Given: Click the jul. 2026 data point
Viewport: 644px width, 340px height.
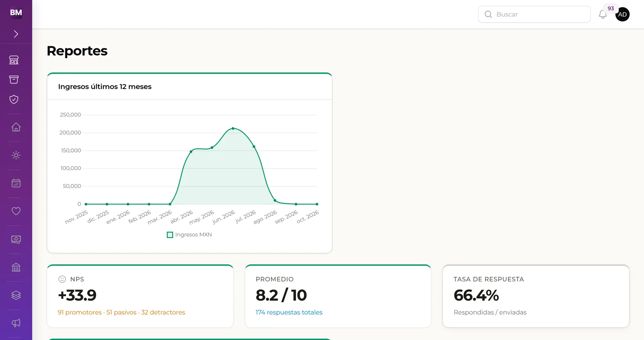Looking at the screenshot, I should [x=254, y=147].
